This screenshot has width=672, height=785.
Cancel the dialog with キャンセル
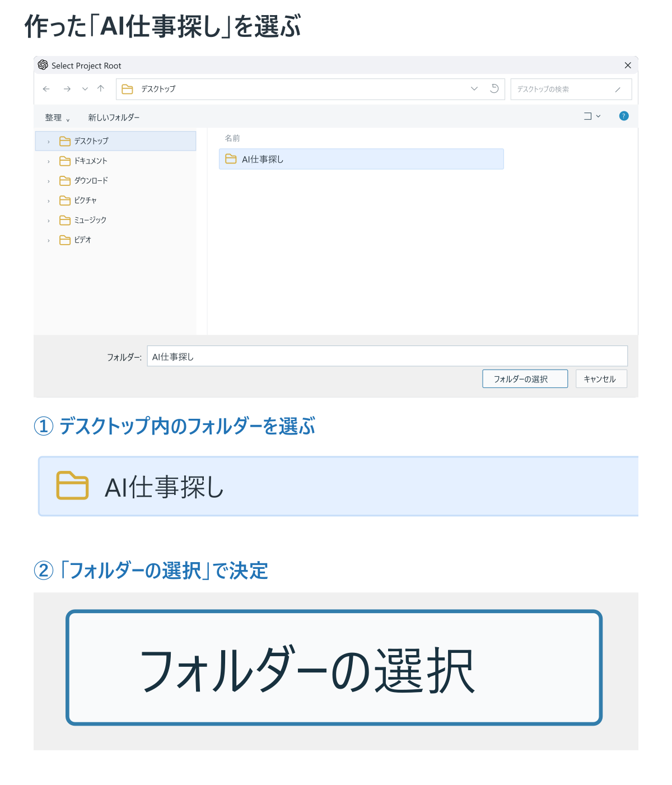(601, 379)
